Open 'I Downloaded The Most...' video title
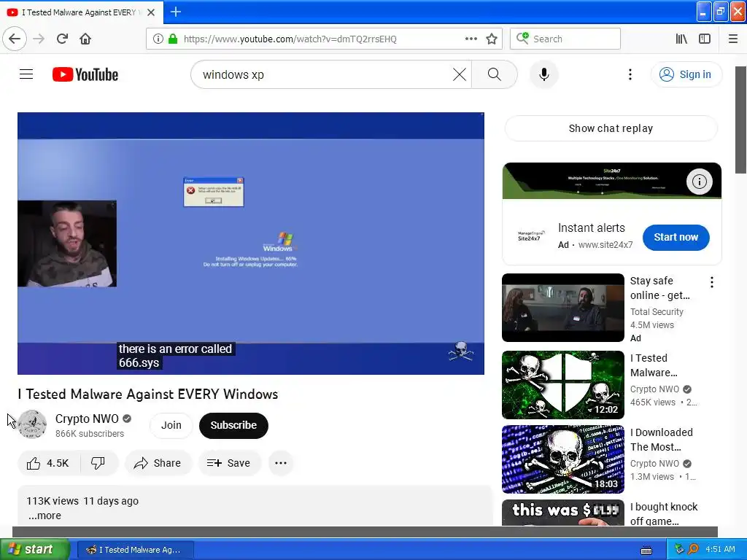This screenshot has height=560, width=747. tap(661, 440)
